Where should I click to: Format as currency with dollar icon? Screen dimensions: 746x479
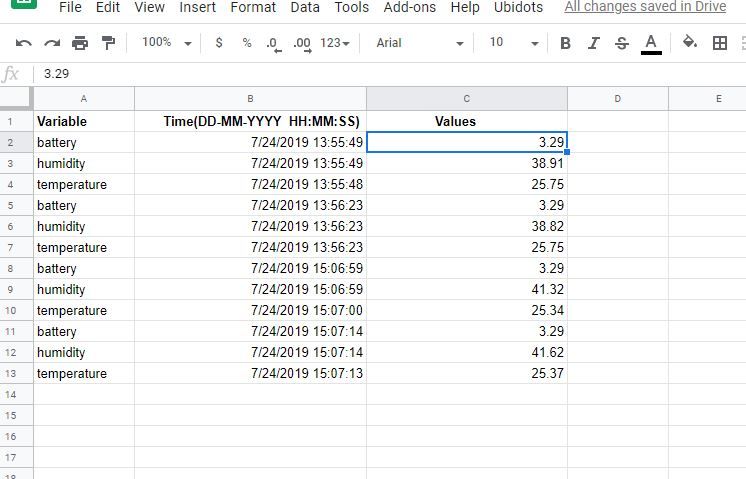pos(219,43)
